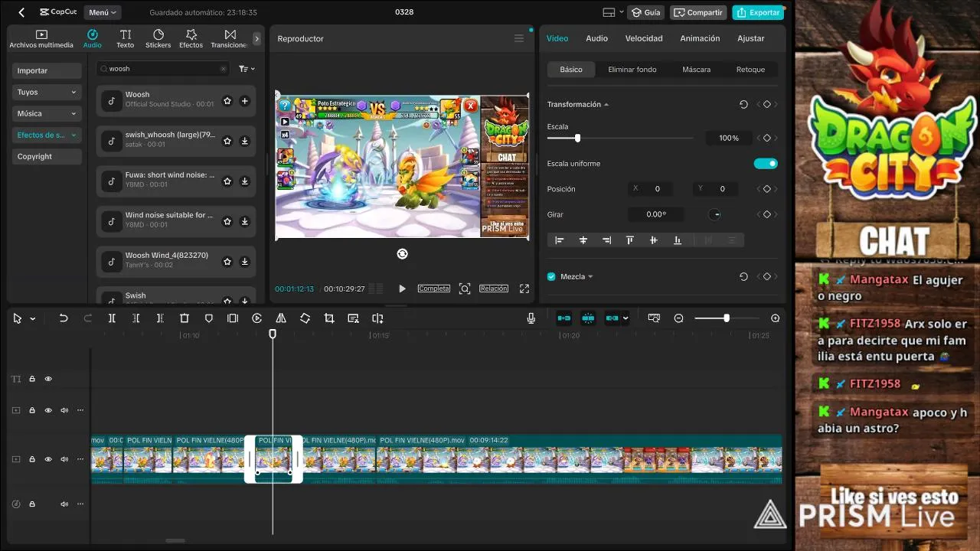
Task: Zoom out the timeline
Action: [678, 318]
